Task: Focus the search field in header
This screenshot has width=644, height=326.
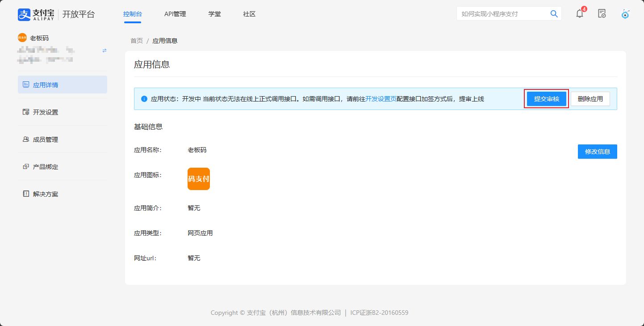Action: pyautogui.click(x=502, y=14)
